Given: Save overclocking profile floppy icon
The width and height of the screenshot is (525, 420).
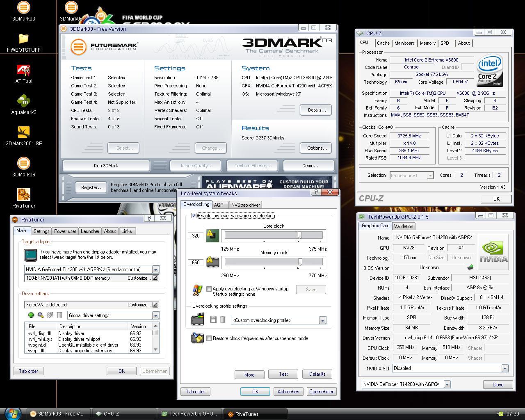Looking at the screenshot, I should [213, 320].
